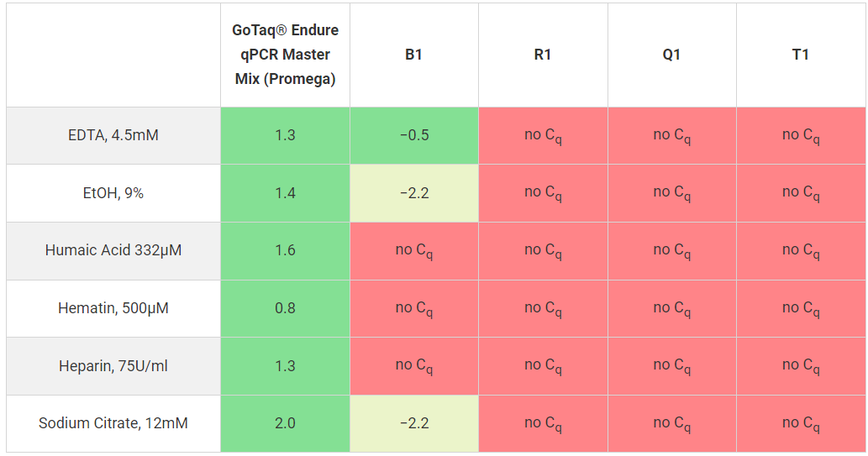Click the Humaic Acid 332µM row label
Screen dimensions: 868x456
tap(113, 250)
